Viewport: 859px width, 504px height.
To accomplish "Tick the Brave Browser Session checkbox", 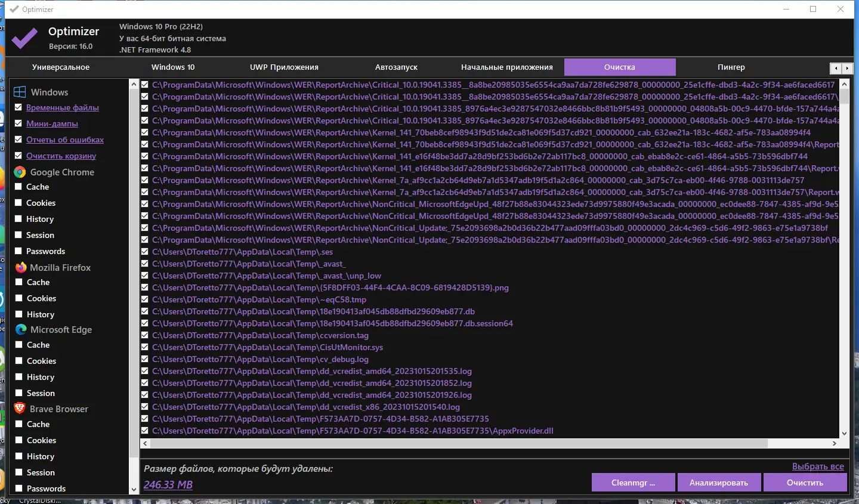I will pyautogui.click(x=19, y=472).
